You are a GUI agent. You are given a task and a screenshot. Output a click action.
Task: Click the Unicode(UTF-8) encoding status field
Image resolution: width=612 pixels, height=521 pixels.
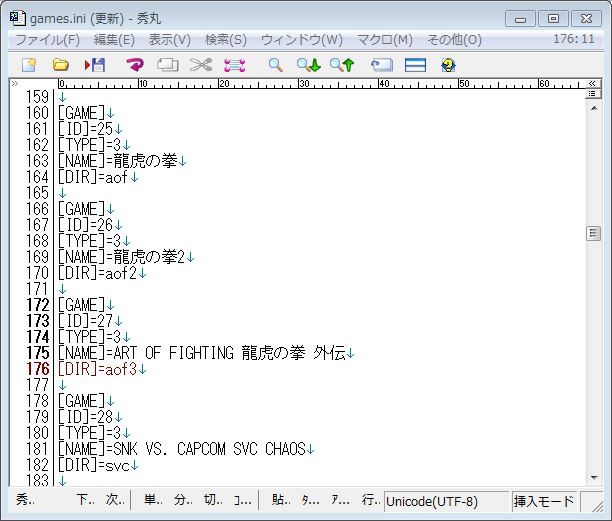pyautogui.click(x=446, y=501)
